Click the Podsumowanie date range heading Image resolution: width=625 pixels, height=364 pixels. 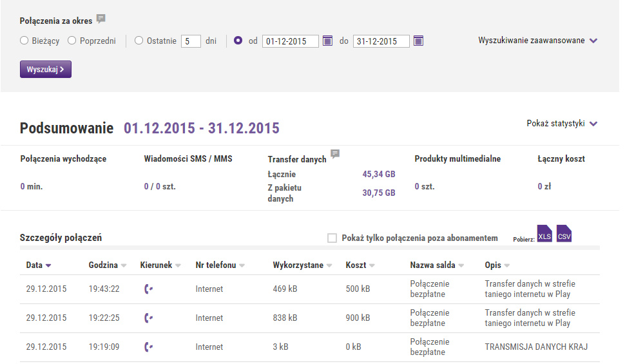[x=202, y=128]
